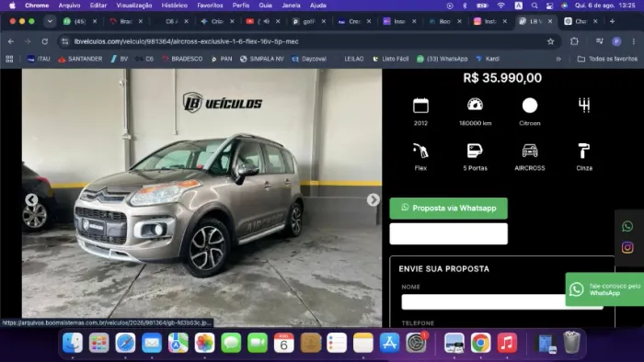Open Spotlight search in the menu bar
Viewport: 644px width, 362px height.
point(535,6)
